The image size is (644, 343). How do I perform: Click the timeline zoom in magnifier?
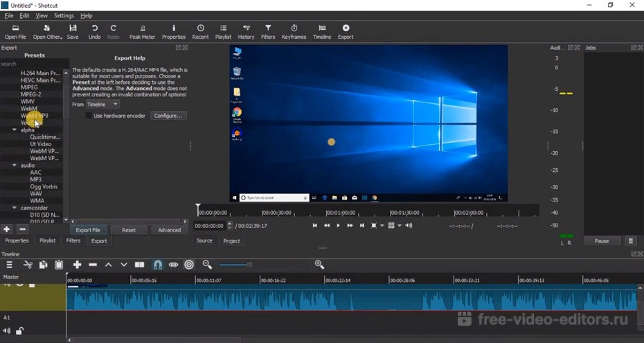[x=319, y=265]
